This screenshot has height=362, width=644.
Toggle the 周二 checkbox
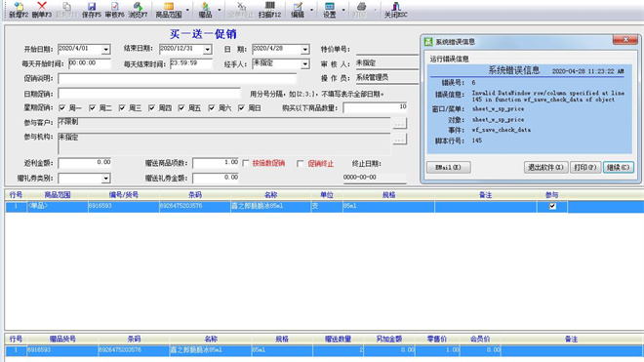click(92, 108)
